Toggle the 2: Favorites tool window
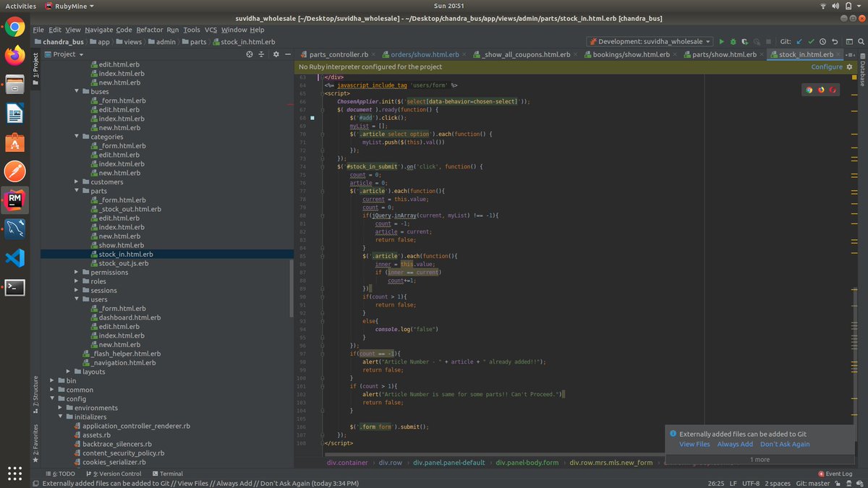 click(x=35, y=442)
